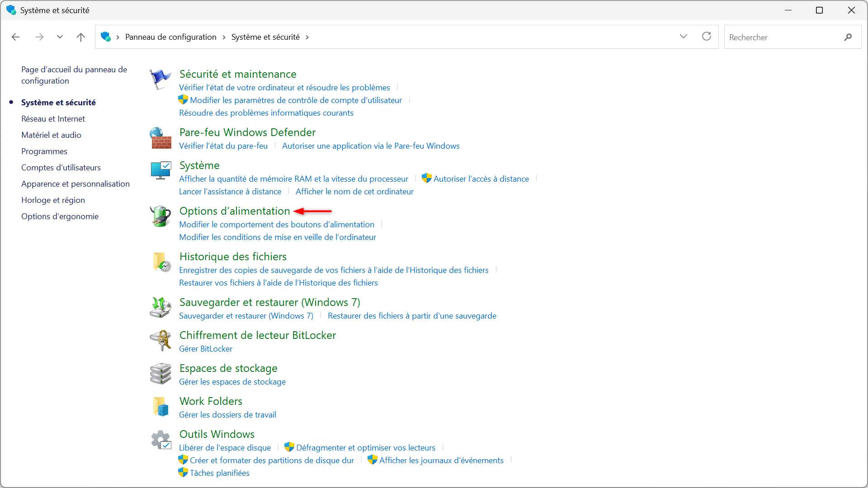The height and width of the screenshot is (488, 868).
Task: Click Modifier le comportement des boutons d'alimentation
Action: [277, 225]
